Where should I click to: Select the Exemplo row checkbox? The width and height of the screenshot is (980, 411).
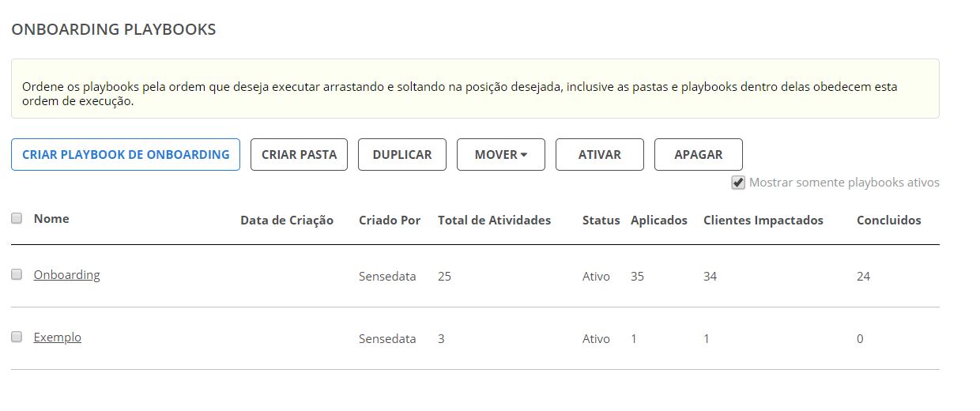(x=17, y=337)
